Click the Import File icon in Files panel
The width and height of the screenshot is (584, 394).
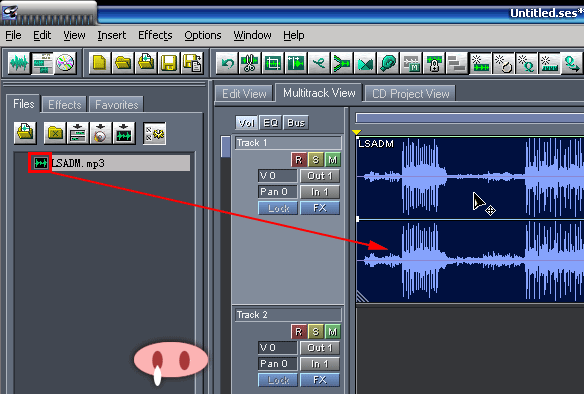point(25,133)
